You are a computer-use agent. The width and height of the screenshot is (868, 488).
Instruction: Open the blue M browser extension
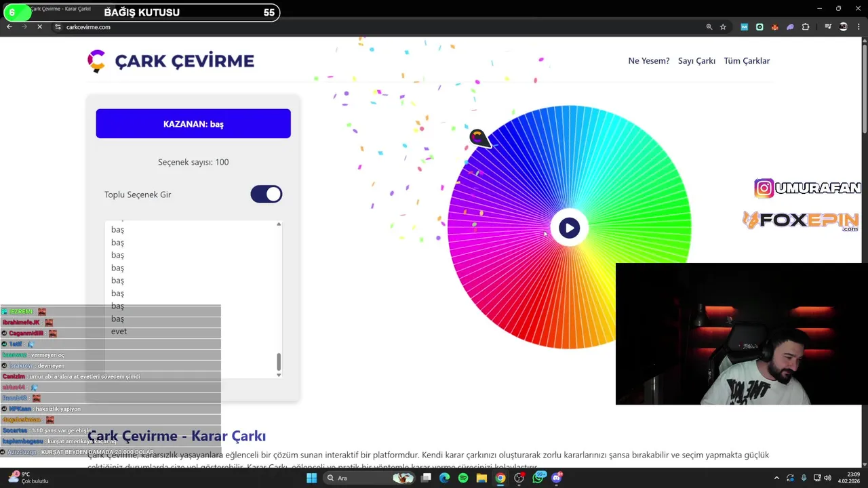click(x=744, y=27)
